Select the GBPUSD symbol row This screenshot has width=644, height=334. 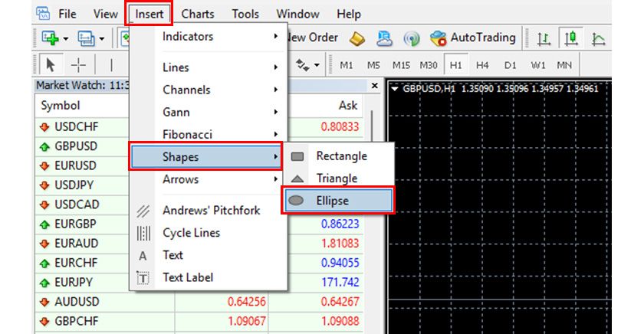coord(77,146)
